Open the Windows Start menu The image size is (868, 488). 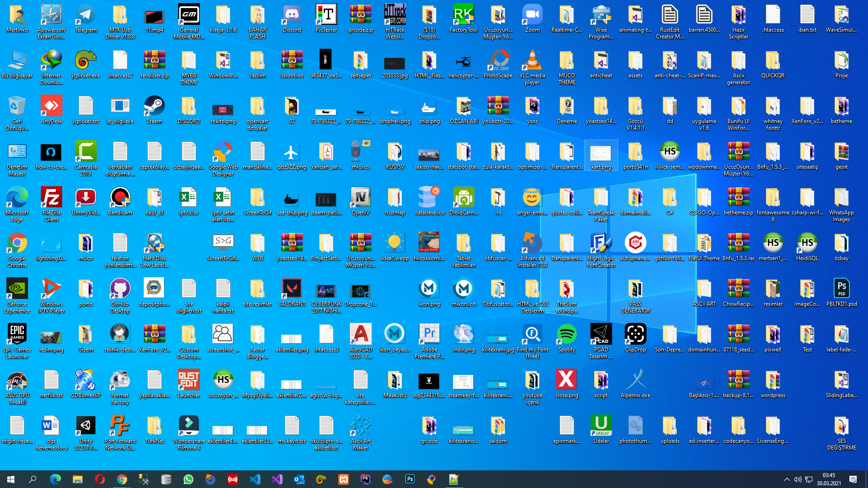[x=11, y=479]
